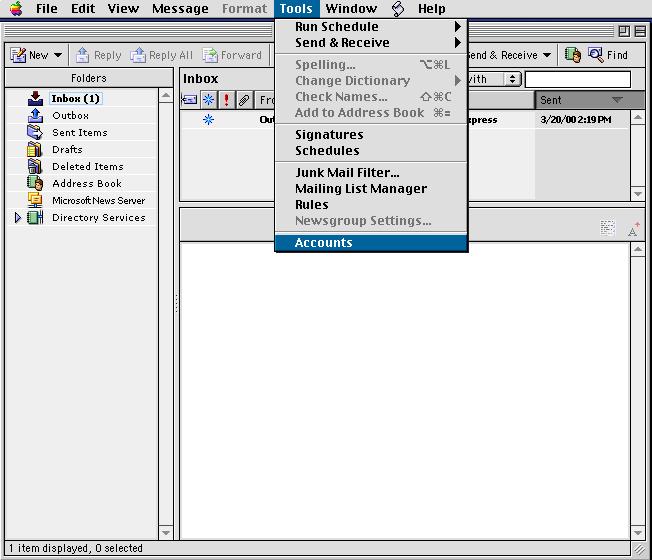Choose Junk Mail Filter from Tools menu
Viewport: 652px width, 560px height.
(371, 173)
